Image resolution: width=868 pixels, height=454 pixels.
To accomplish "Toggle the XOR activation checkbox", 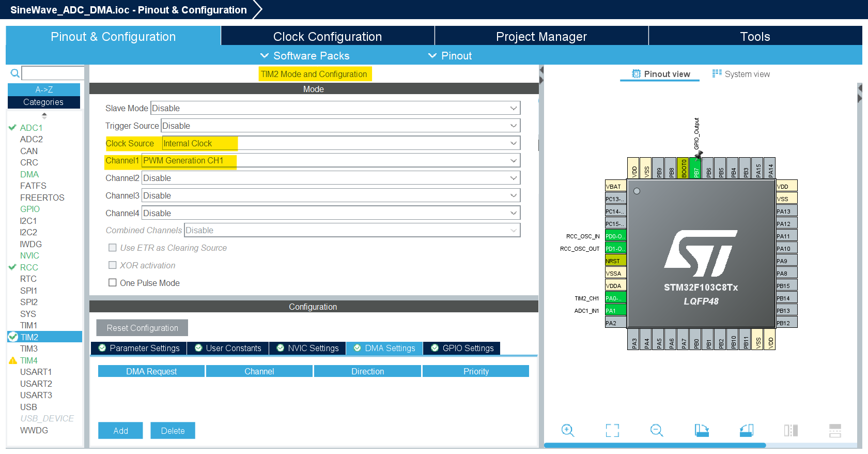I will click(x=112, y=265).
